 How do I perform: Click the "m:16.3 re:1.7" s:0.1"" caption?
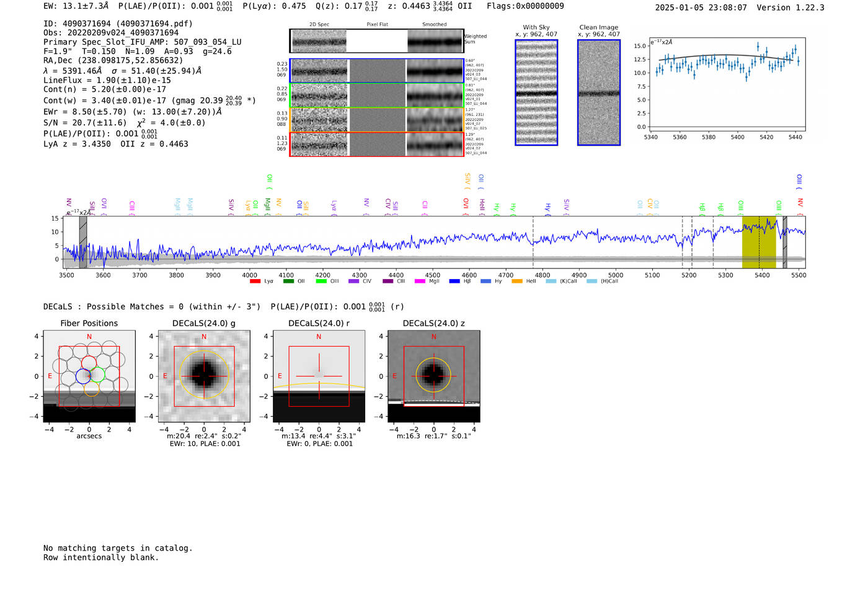pos(433,436)
